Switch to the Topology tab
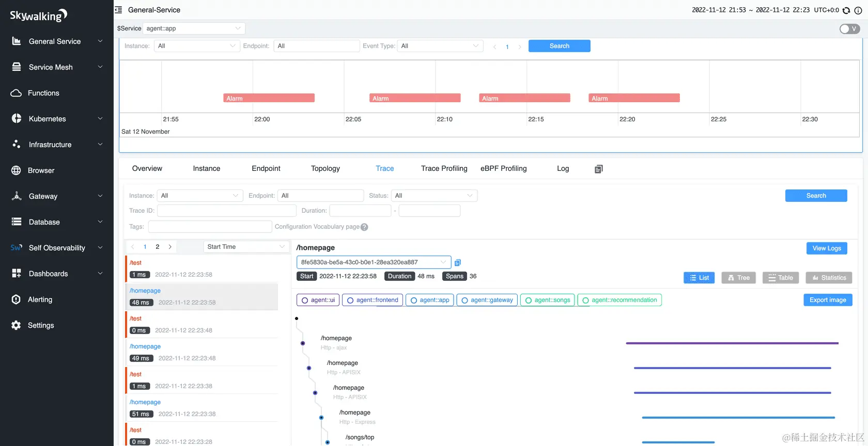Viewport: 868px width, 446px height. [x=326, y=169]
